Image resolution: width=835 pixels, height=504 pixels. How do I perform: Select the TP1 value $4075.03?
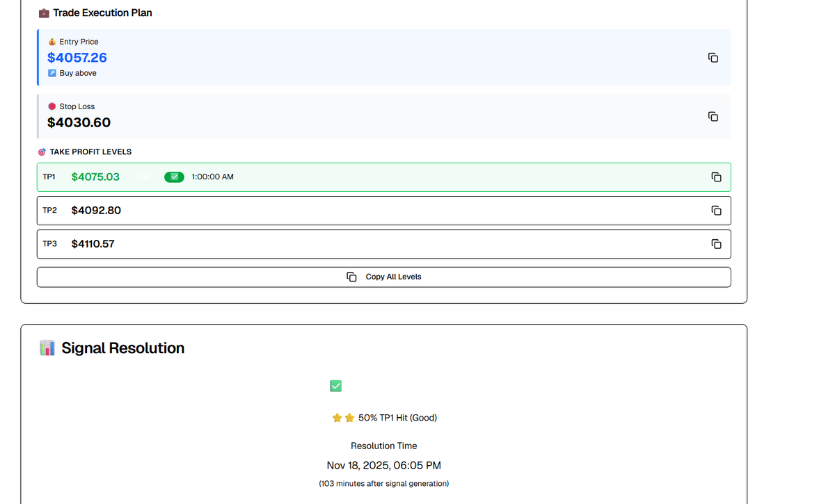(x=95, y=177)
